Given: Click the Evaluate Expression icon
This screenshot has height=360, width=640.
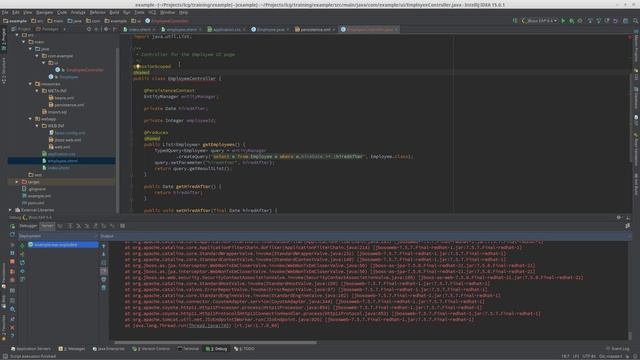Looking at the screenshot, I should (x=122, y=226).
